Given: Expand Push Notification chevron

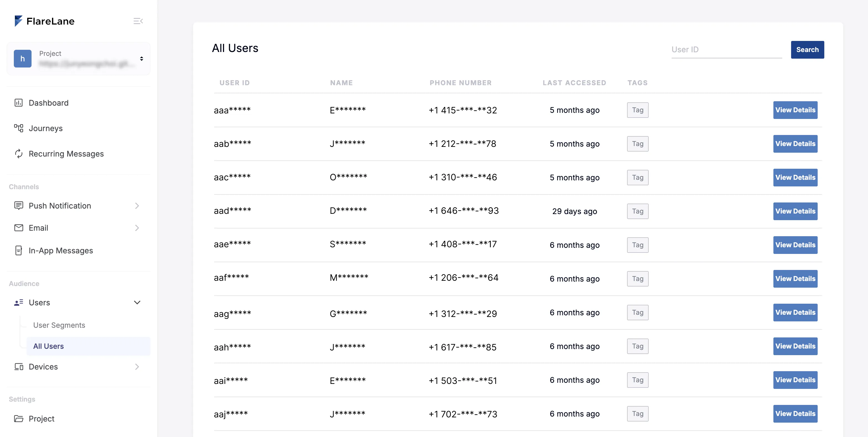Looking at the screenshot, I should [137, 206].
